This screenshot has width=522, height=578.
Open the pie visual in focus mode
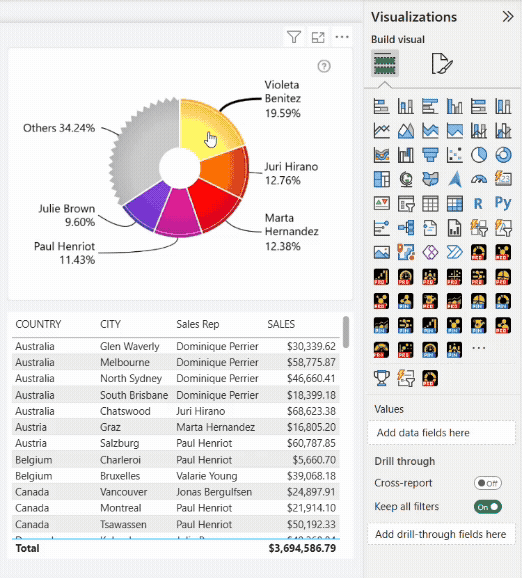click(318, 37)
